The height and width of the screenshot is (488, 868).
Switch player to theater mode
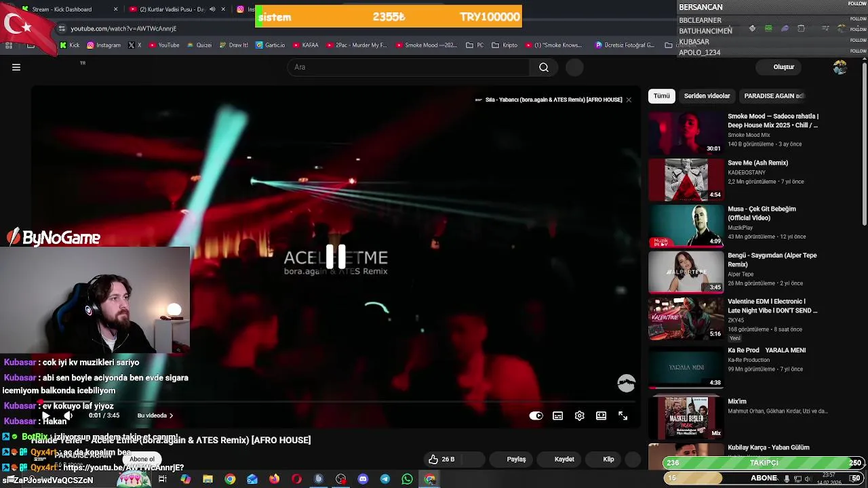pos(601,416)
